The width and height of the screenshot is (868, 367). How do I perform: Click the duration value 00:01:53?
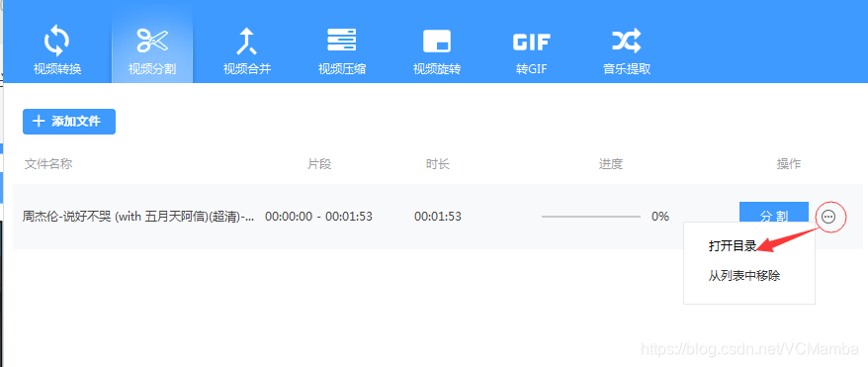438,217
